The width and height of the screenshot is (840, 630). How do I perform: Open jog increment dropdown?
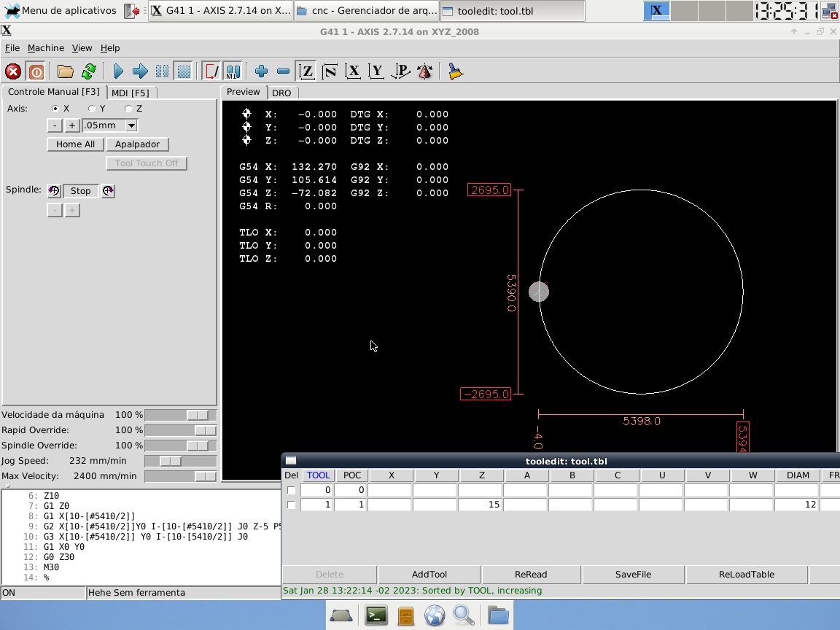[131, 125]
